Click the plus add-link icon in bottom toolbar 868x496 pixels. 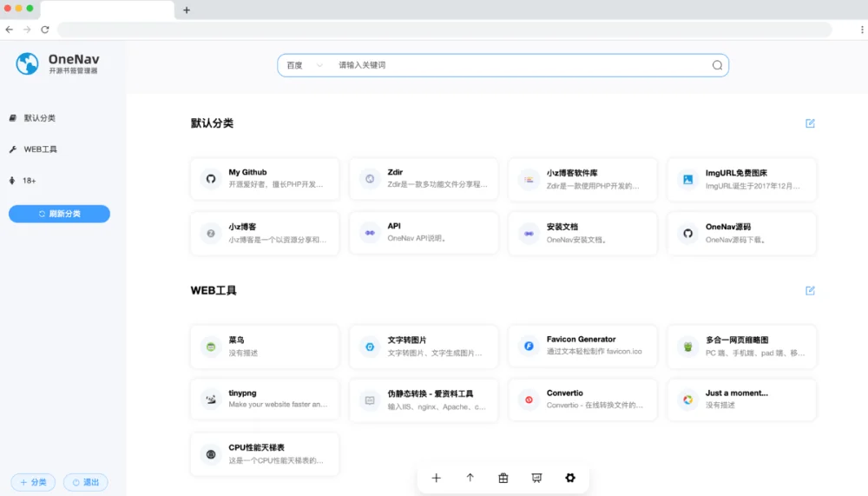click(x=437, y=478)
